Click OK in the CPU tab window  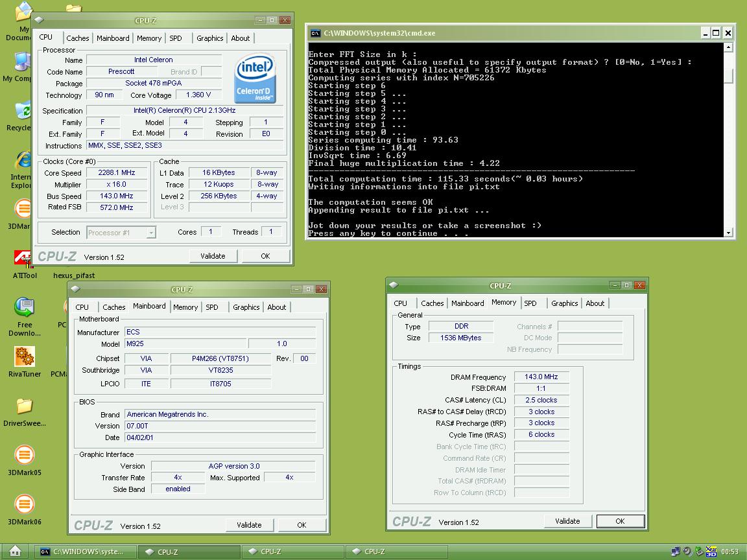(265, 256)
